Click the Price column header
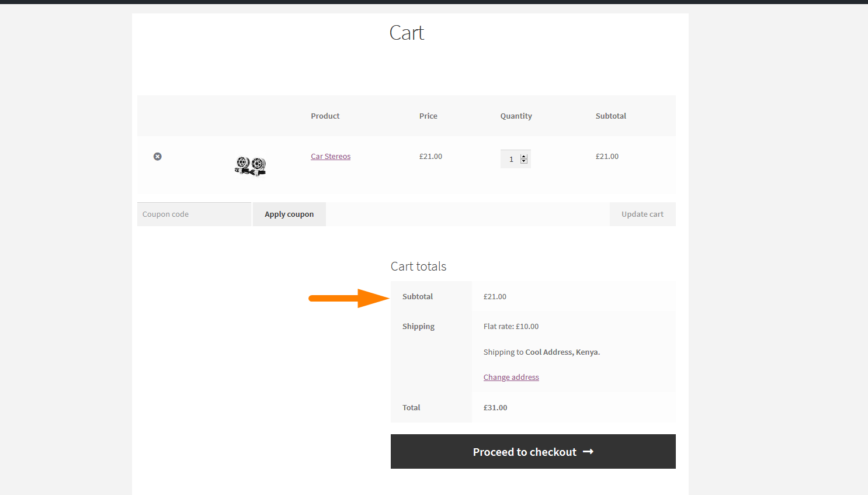Image resolution: width=868 pixels, height=495 pixels. pyautogui.click(x=428, y=116)
